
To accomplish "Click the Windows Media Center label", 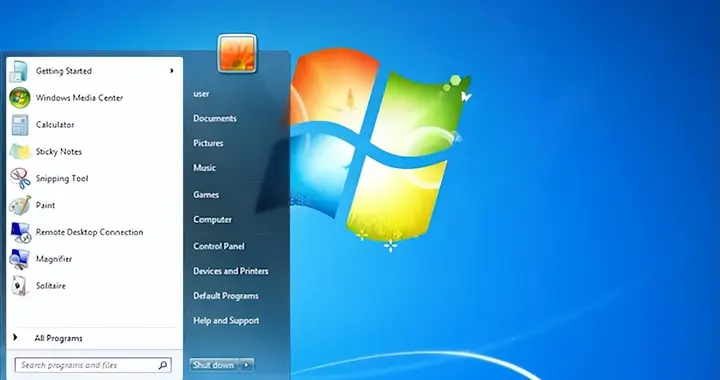I will pyautogui.click(x=79, y=98).
